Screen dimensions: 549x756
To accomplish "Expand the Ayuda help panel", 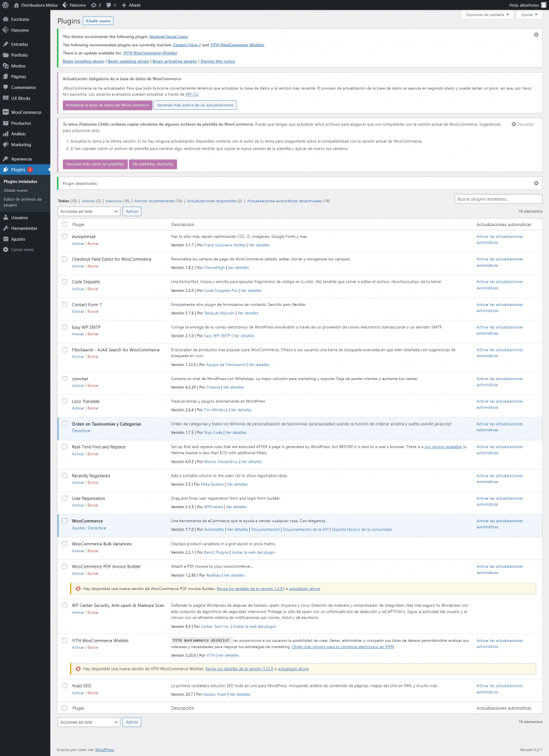I will pos(529,15).
